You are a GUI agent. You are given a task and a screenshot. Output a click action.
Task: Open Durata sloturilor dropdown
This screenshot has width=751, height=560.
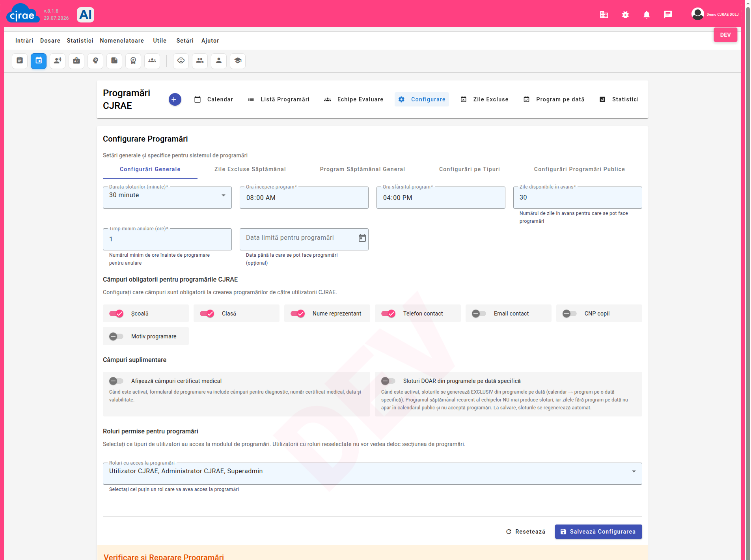point(167,198)
